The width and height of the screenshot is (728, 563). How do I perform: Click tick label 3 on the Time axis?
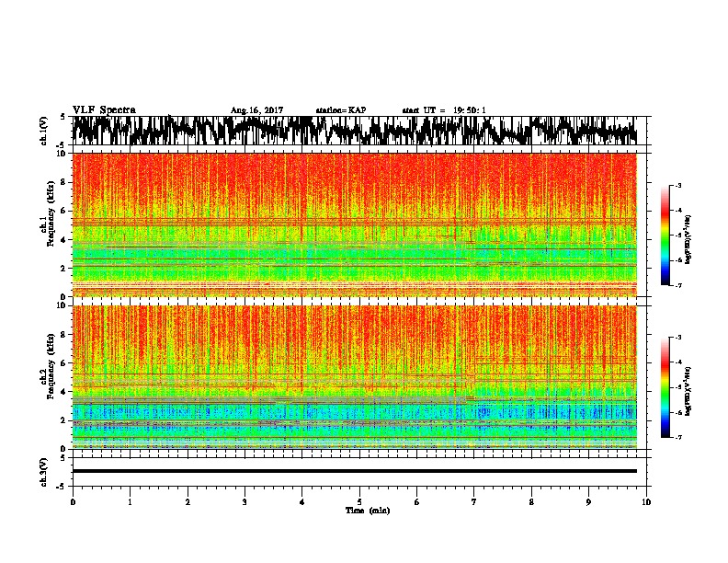point(245,502)
